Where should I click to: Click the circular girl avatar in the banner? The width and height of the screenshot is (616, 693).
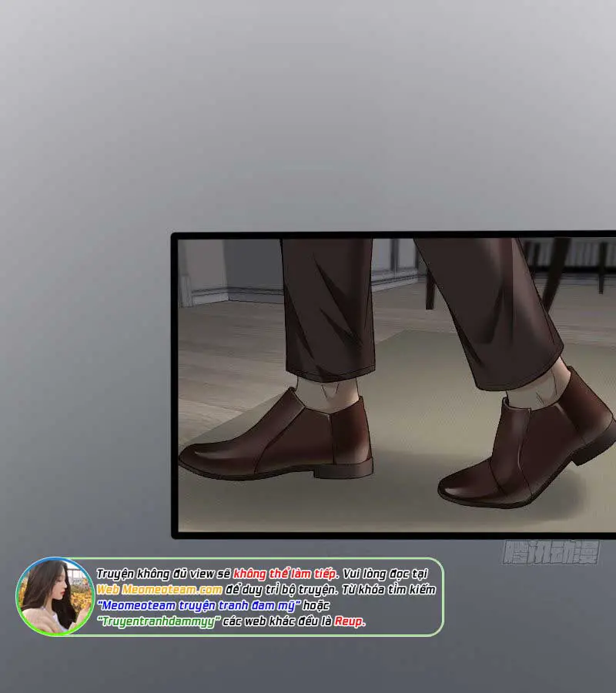click(55, 596)
